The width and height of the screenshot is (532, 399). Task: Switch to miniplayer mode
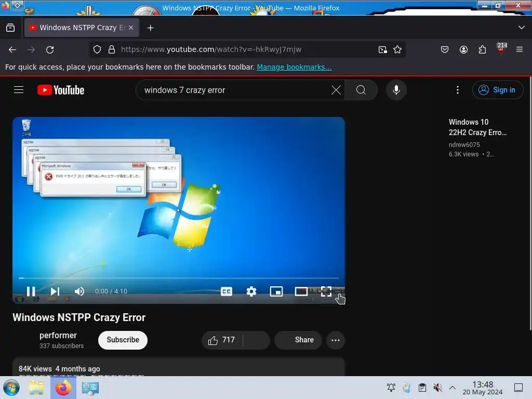pos(276,291)
